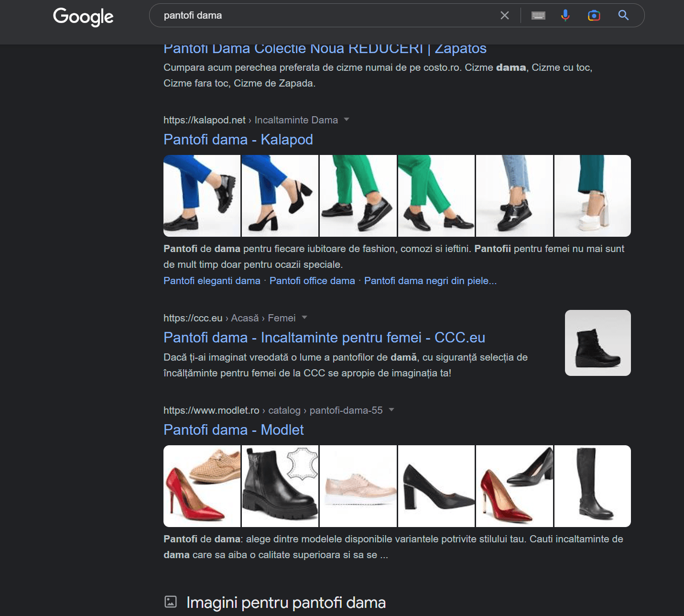View Kalapod thumbnail with white platform heels
The image size is (684, 616).
point(593,196)
